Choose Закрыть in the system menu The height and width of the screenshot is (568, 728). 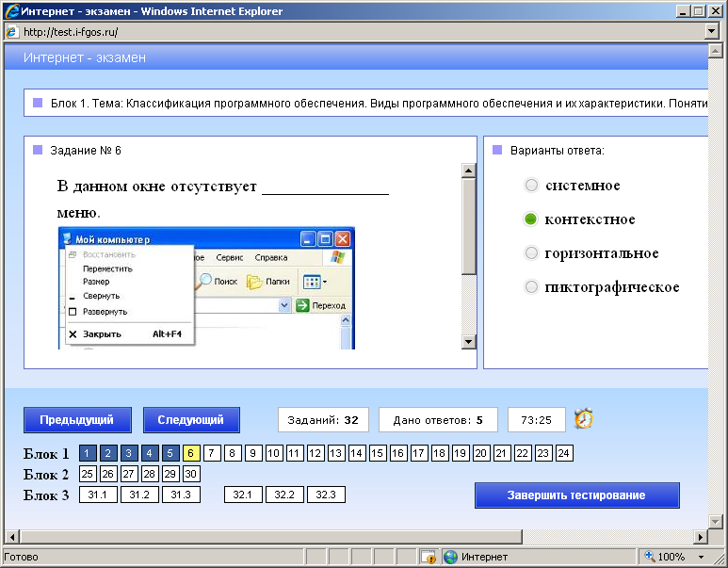tap(102, 334)
